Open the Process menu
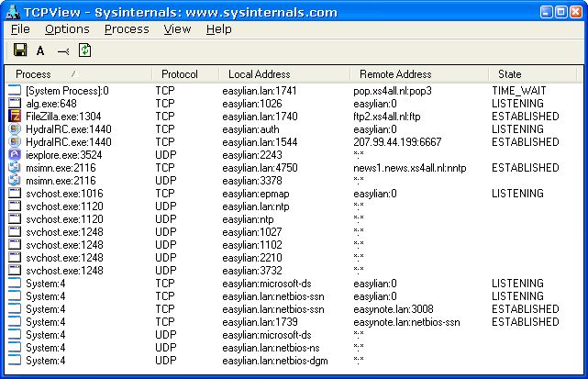This screenshot has height=379, width=588. 127,28
